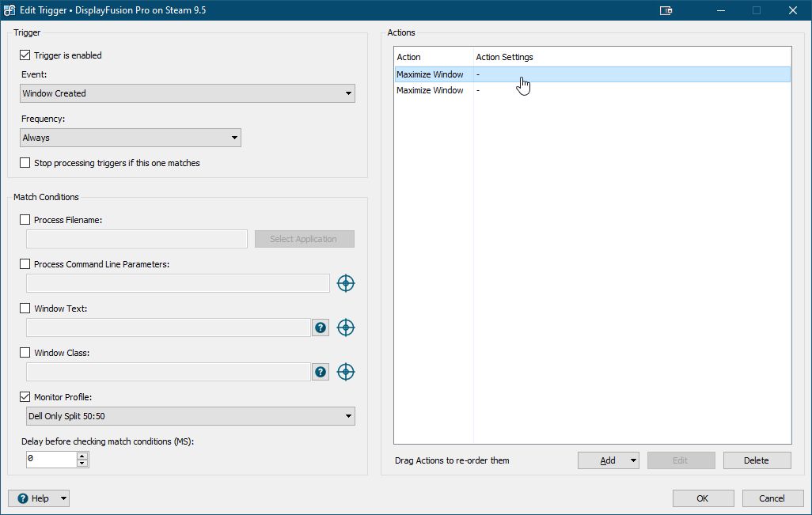Viewport: 812px width, 515px height.
Task: Uncheck the Monitor Profile checkbox
Action: (x=25, y=397)
